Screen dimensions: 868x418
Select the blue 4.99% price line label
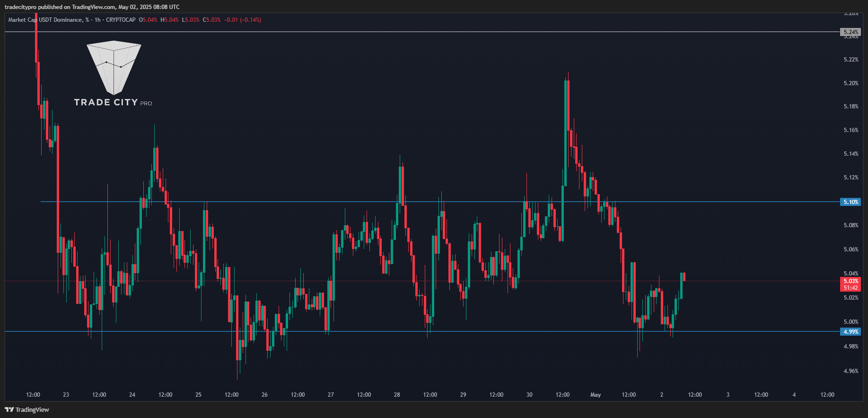click(x=850, y=332)
